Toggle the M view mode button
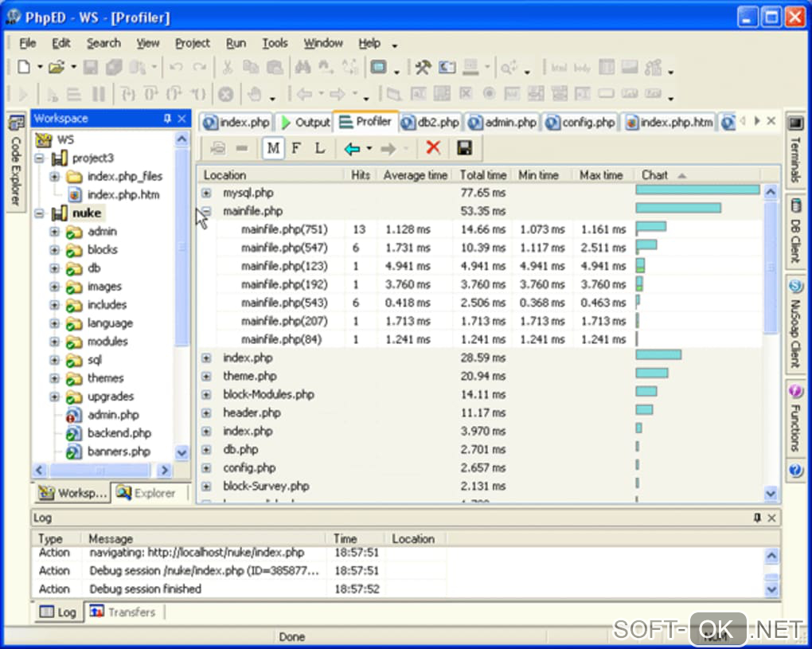The image size is (812, 649). (274, 148)
